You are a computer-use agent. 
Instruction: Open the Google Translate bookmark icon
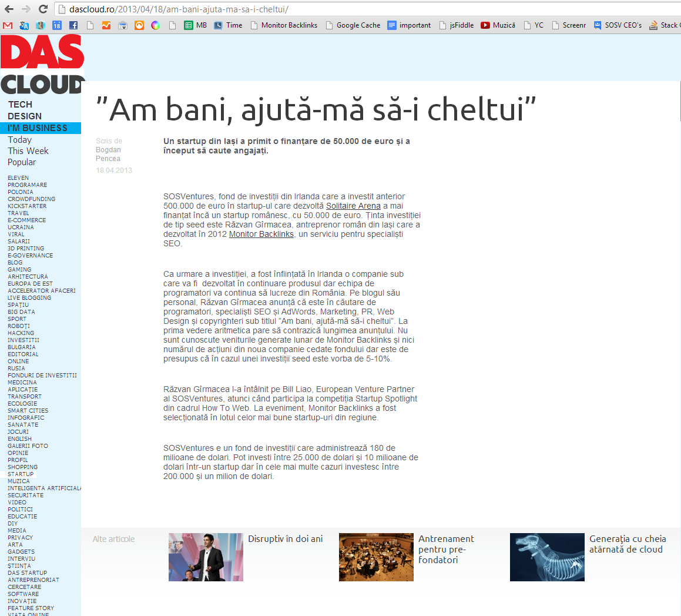coord(24,25)
